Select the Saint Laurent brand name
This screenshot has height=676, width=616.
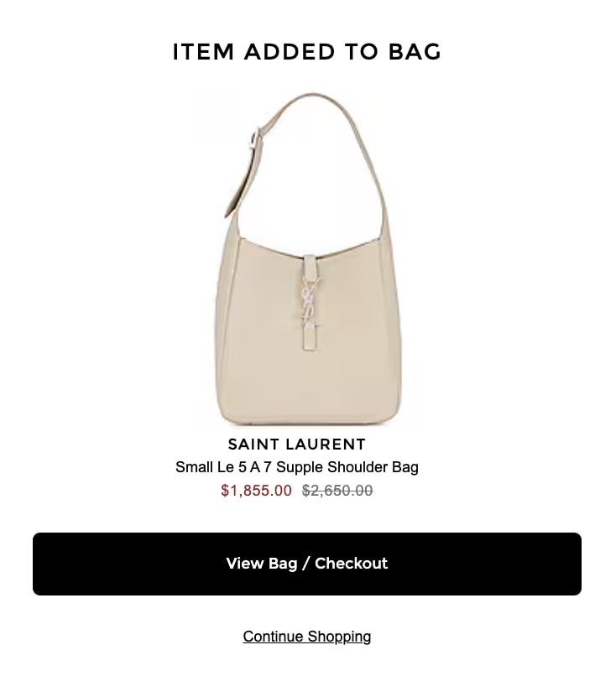click(297, 444)
